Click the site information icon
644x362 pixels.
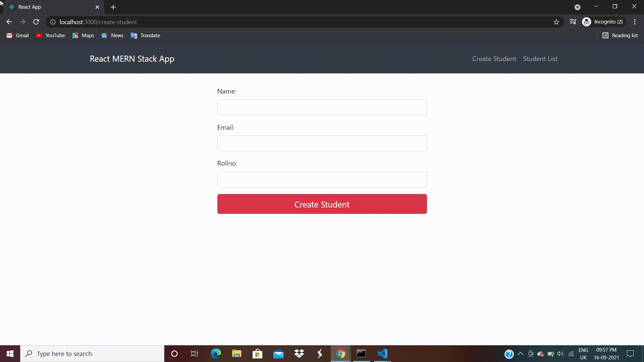coord(53,22)
